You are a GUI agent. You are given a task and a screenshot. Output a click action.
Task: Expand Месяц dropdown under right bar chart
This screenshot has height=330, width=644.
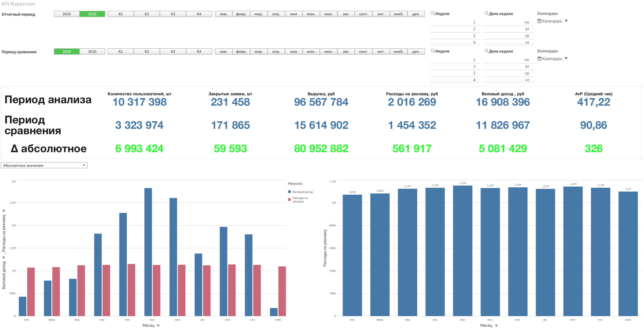[496, 326]
